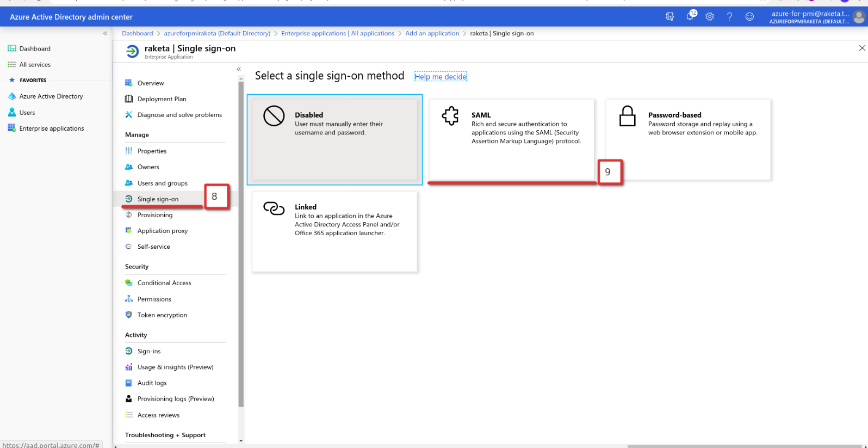Click the Application proxy icon
Image resolution: width=868 pixels, height=448 pixels.
click(129, 230)
